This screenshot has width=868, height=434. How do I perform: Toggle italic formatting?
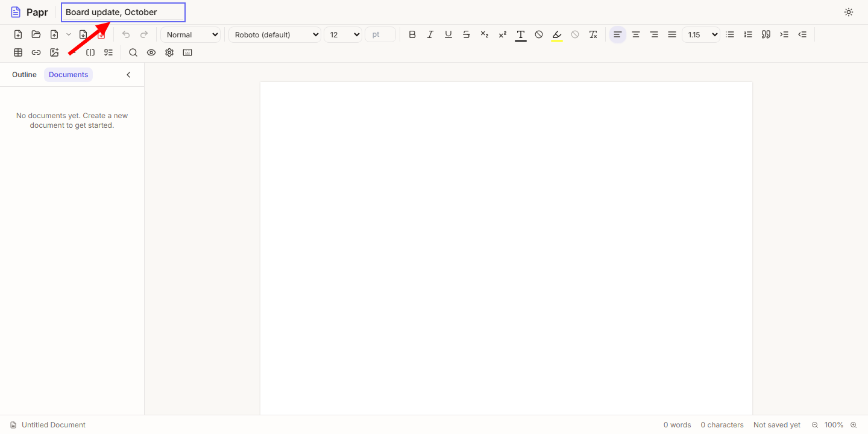[430, 34]
